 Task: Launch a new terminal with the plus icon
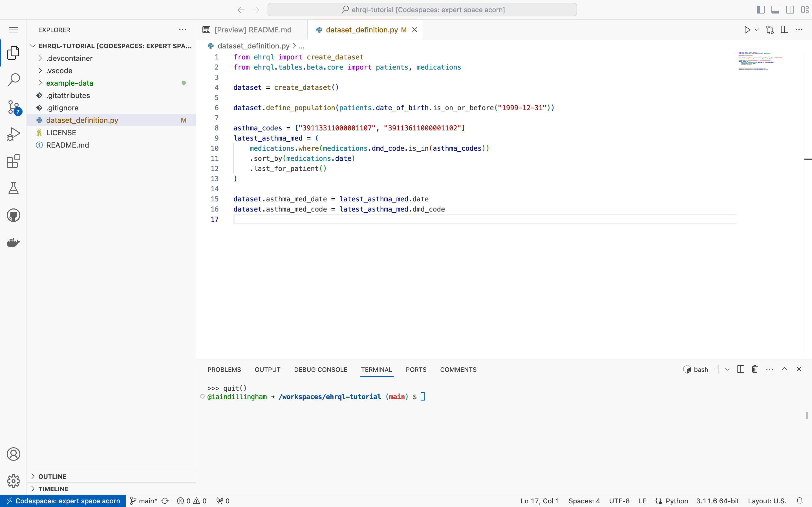pyautogui.click(x=718, y=369)
